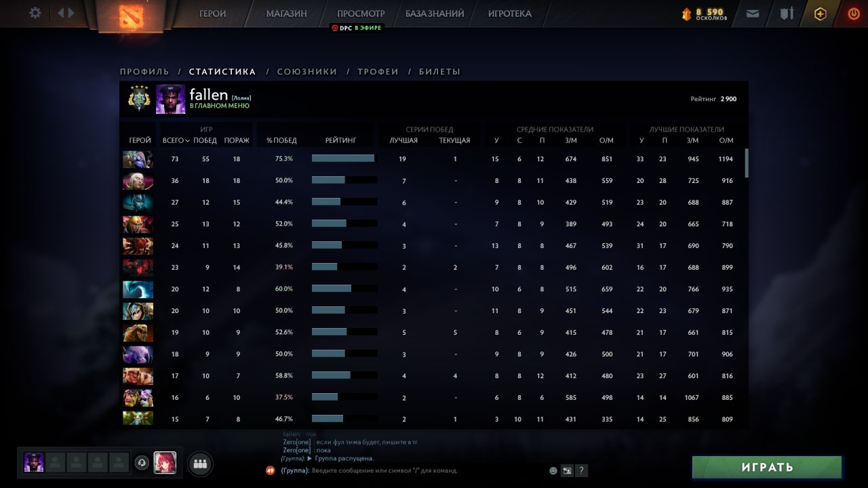Sort by Текущая win streak column
This screenshot has height=488, width=868.
454,140
